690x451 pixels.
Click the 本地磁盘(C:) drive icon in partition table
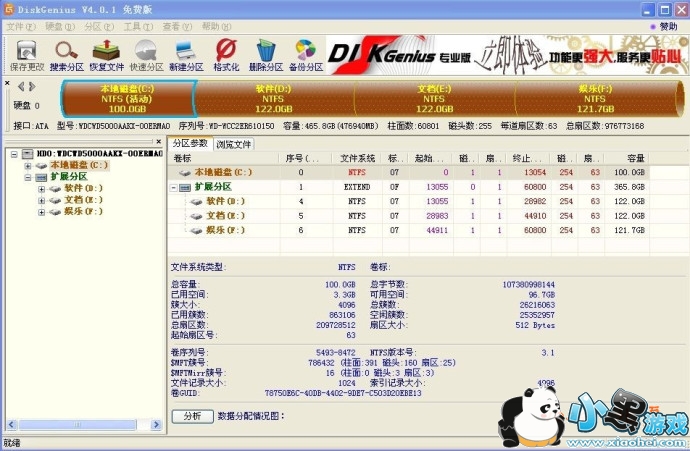(185, 172)
